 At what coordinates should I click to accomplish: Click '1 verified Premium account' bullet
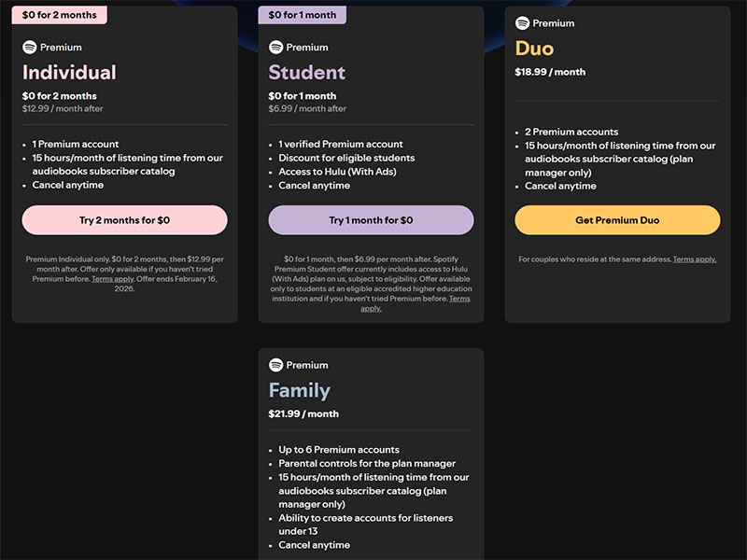click(341, 145)
